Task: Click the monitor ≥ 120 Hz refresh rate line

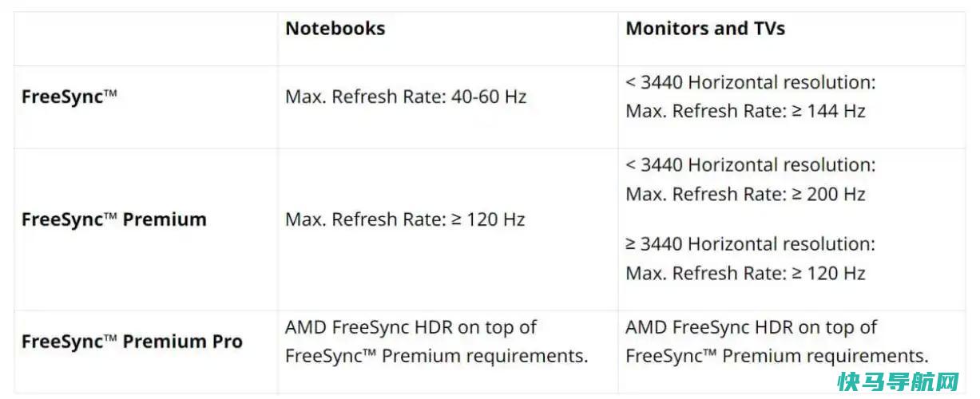Action: pos(745,273)
